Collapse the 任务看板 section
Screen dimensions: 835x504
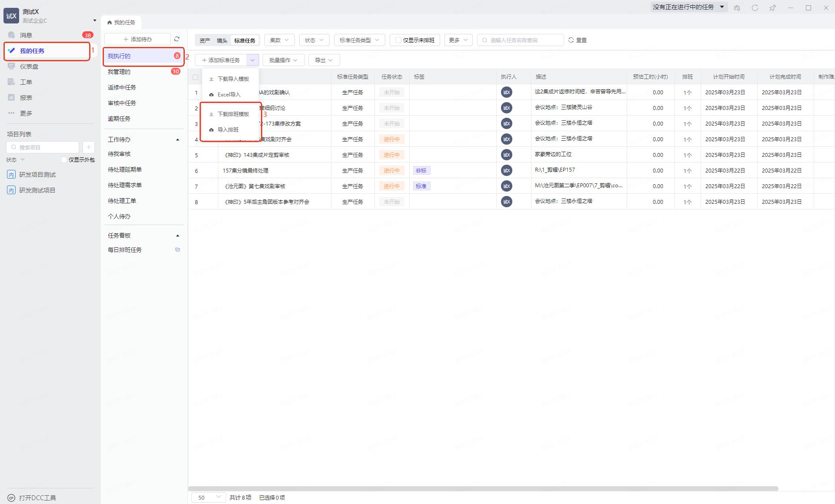177,235
